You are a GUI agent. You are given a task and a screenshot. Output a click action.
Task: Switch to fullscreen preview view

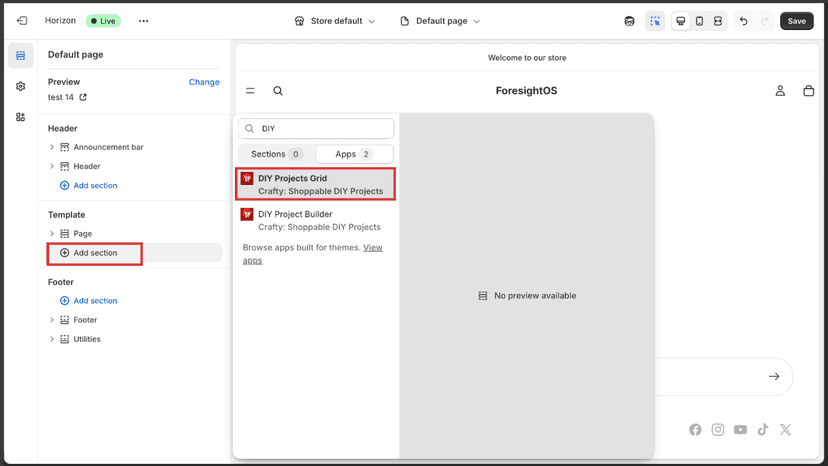tap(718, 21)
